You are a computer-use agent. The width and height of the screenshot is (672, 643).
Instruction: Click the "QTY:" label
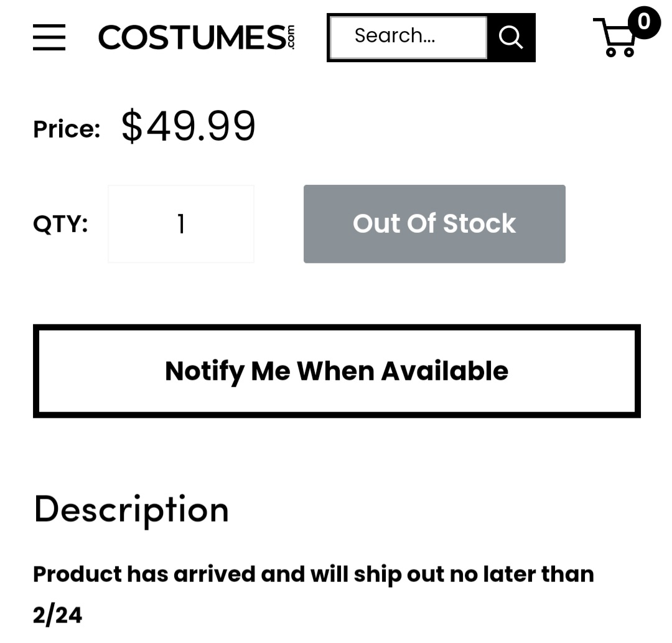pyautogui.click(x=60, y=223)
